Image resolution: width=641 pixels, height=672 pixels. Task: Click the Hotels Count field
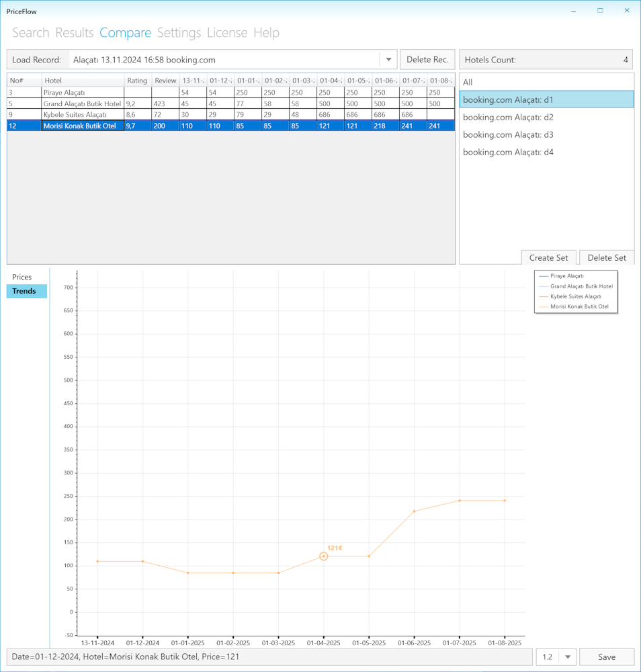pos(546,60)
